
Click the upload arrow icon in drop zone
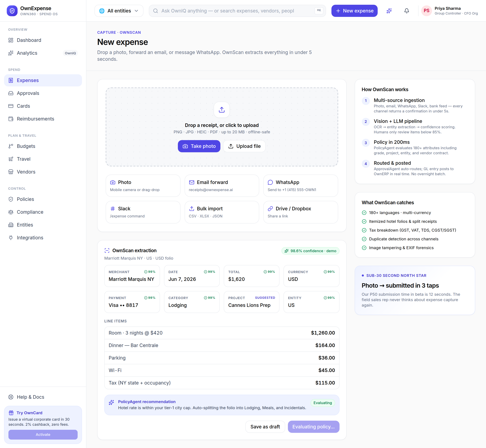[222, 110]
